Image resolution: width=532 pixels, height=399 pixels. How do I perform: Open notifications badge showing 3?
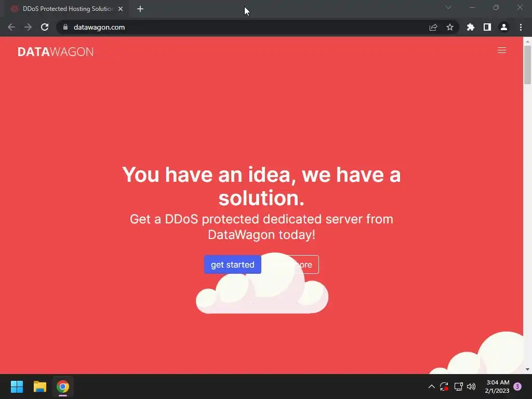[517, 387]
